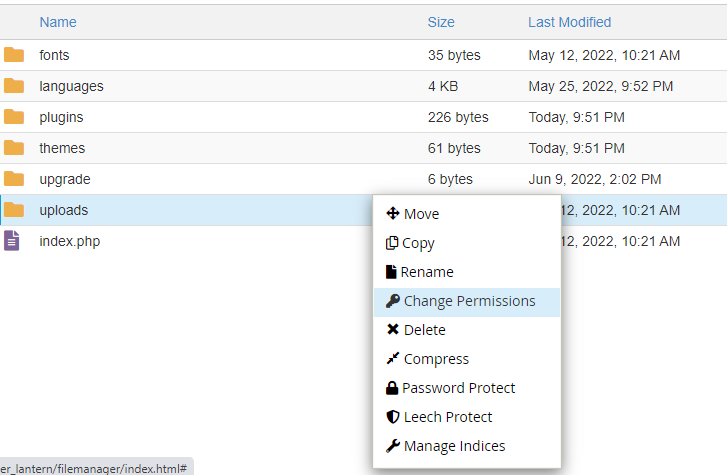Image resolution: width=727 pixels, height=475 pixels.
Task: Click the padlock icon beside Password Protect
Action: (x=392, y=388)
